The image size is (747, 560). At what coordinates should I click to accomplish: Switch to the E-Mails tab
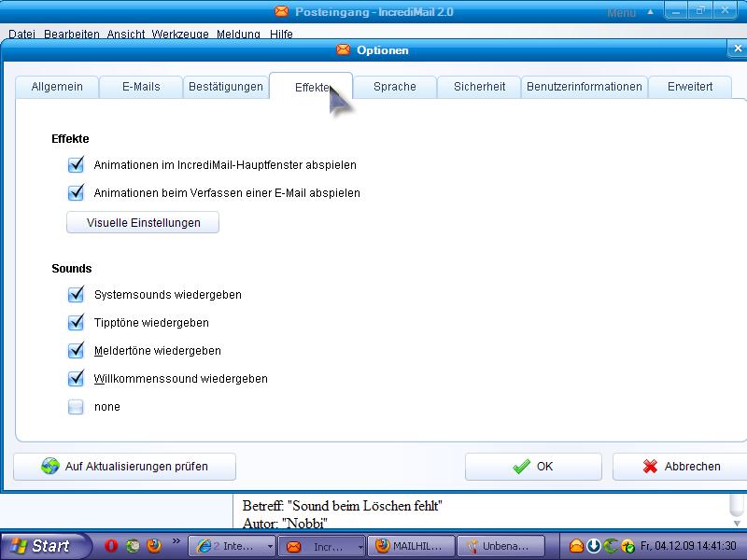(x=141, y=87)
